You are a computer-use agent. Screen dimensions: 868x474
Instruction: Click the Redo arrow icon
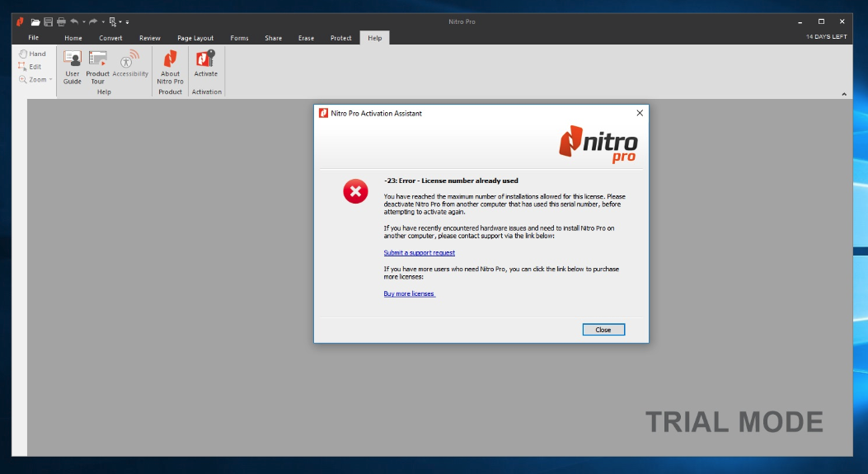[x=93, y=21]
